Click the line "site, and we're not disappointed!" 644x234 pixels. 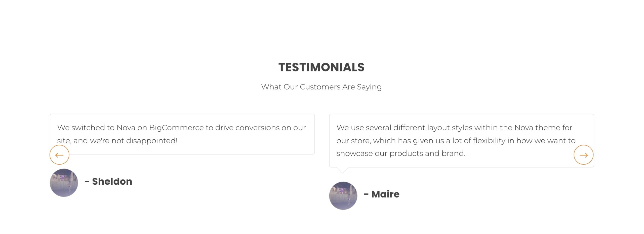pos(117,140)
